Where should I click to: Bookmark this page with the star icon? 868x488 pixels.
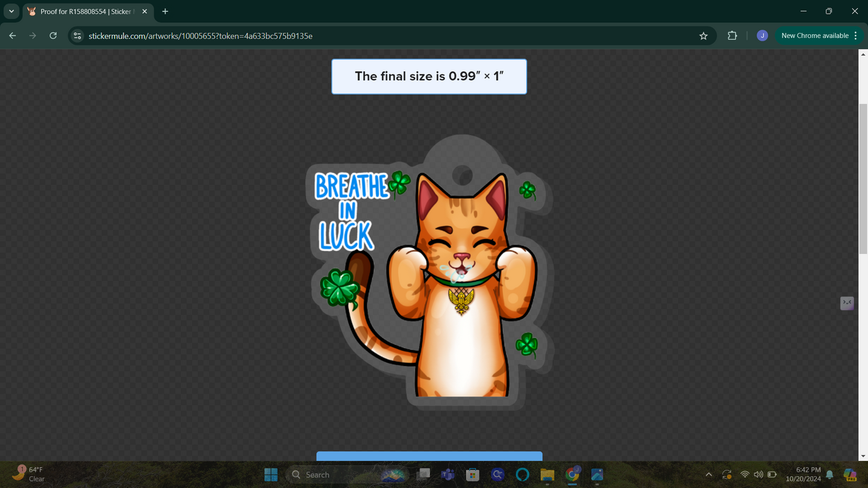click(x=703, y=36)
